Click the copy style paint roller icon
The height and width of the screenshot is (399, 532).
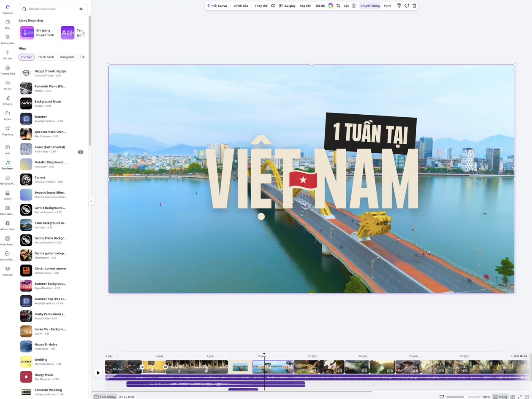tap(399, 6)
